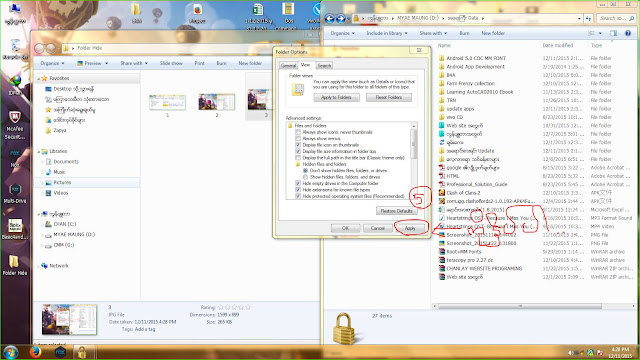Select the teracopy pro 2.27 archive icon
Image resolution: width=640 pixels, height=360 pixels.
pos(441,260)
